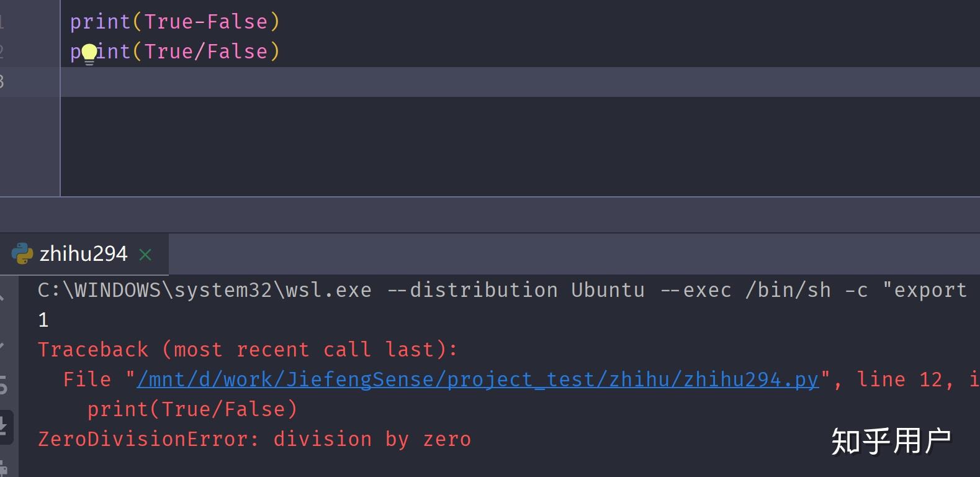Toggle scroll to end in run panel
Screen dimensions: 980x477
coord(3,426)
